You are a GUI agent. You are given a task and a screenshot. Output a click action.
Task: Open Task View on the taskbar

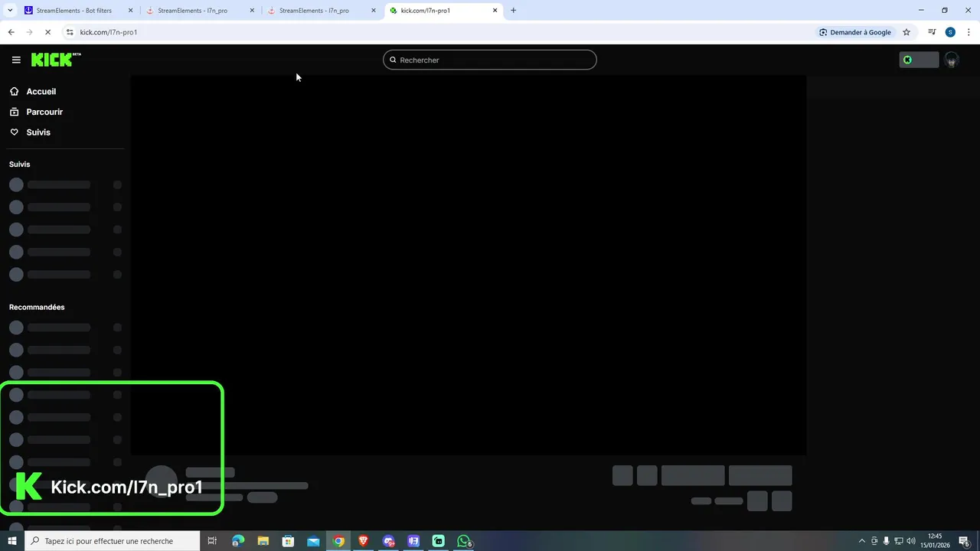tap(213, 541)
